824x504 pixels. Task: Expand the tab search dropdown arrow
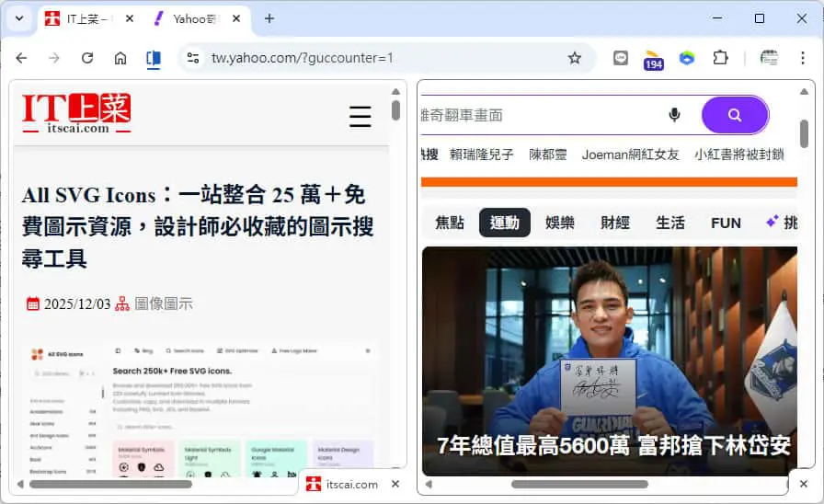(x=19, y=18)
